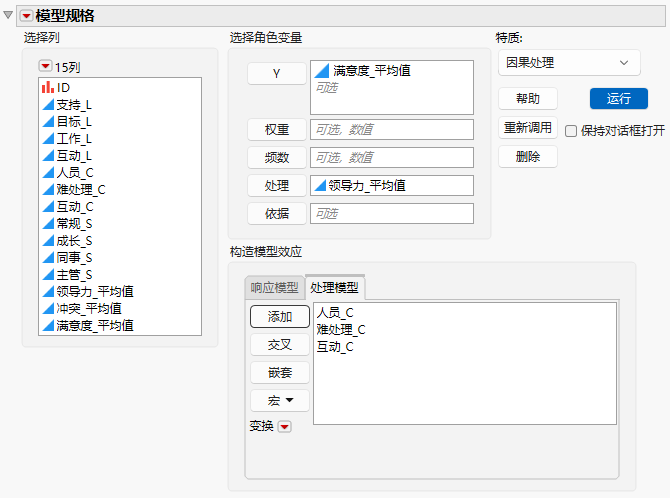
Task: Click the continuous icon in the 处理 box
Action: click(x=320, y=186)
